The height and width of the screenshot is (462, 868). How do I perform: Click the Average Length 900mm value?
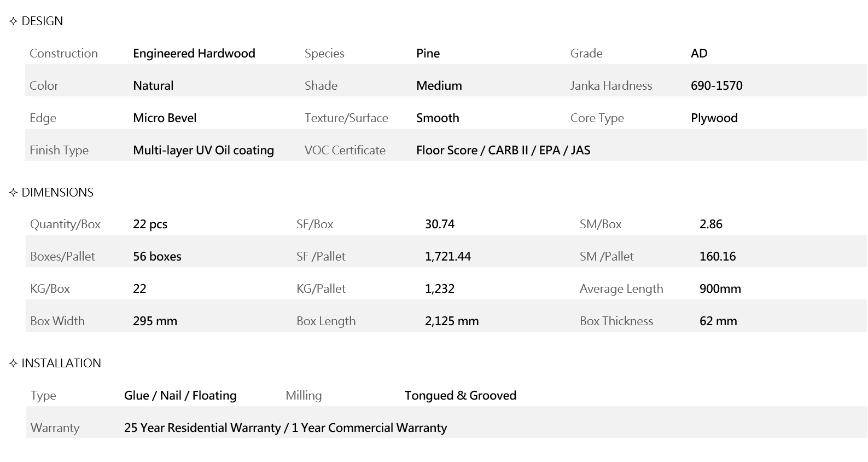(x=720, y=289)
